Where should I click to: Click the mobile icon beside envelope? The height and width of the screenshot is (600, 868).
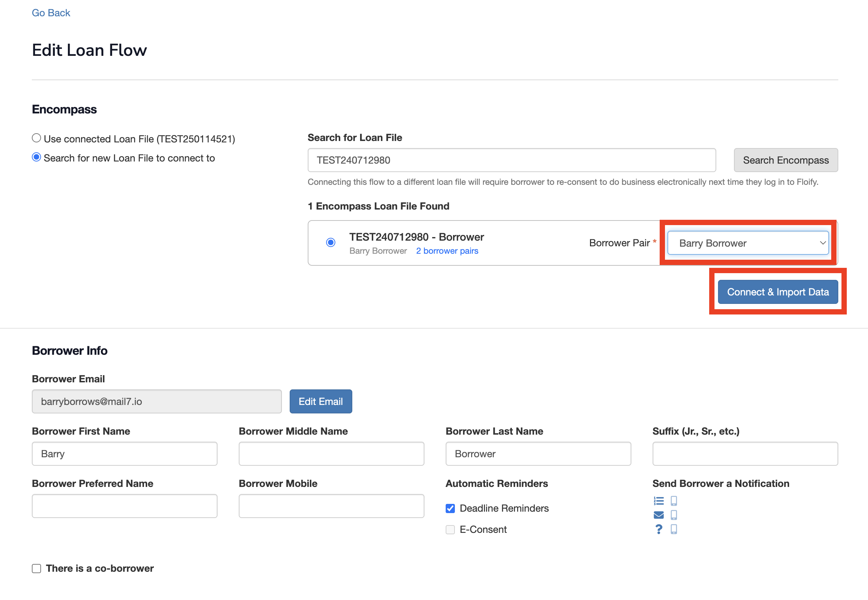(674, 515)
